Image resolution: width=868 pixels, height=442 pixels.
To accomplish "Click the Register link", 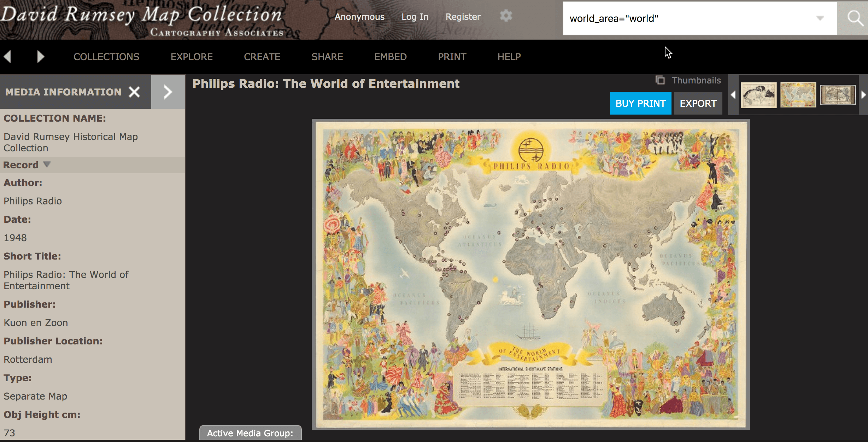I will click(463, 17).
